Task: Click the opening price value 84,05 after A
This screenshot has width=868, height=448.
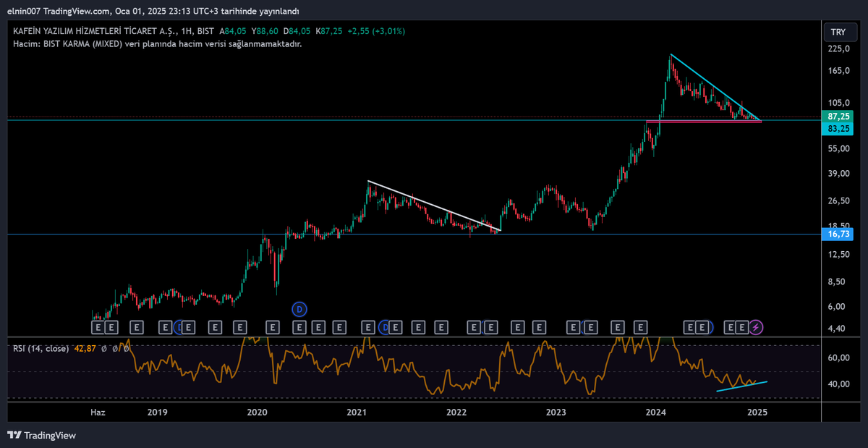Action: coord(236,31)
